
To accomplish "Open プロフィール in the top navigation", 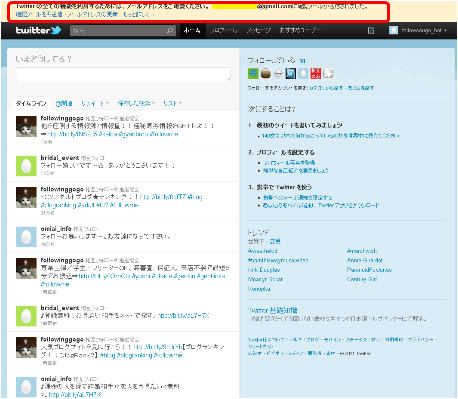I will point(224,30).
